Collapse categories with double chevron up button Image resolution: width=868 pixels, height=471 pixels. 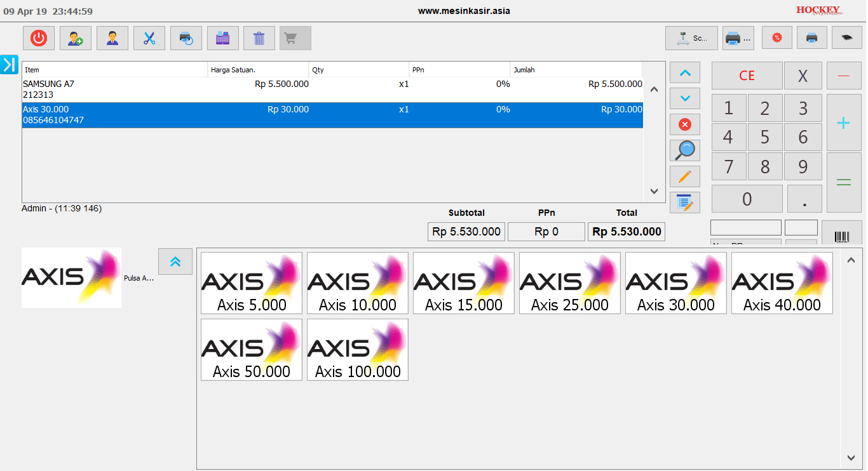click(175, 262)
